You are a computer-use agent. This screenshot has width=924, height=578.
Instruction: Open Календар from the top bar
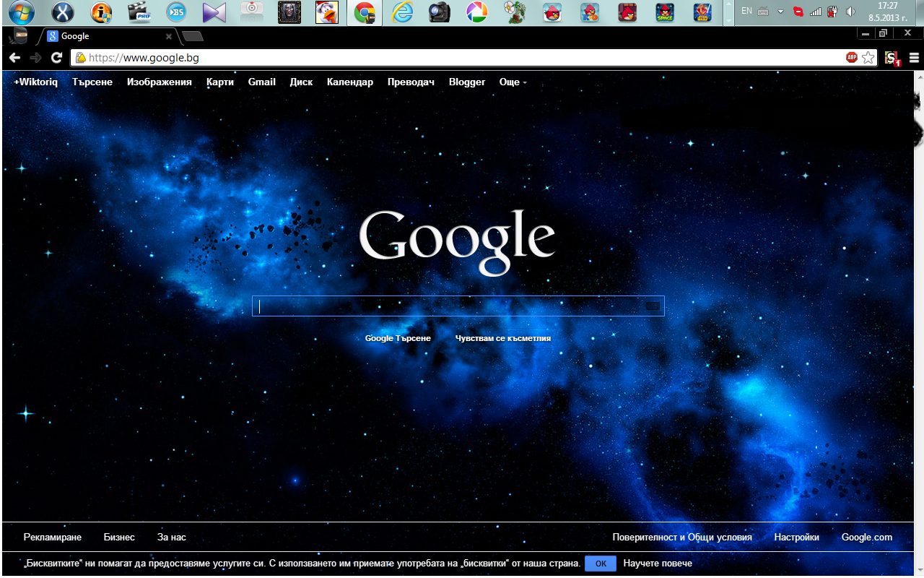(x=350, y=82)
